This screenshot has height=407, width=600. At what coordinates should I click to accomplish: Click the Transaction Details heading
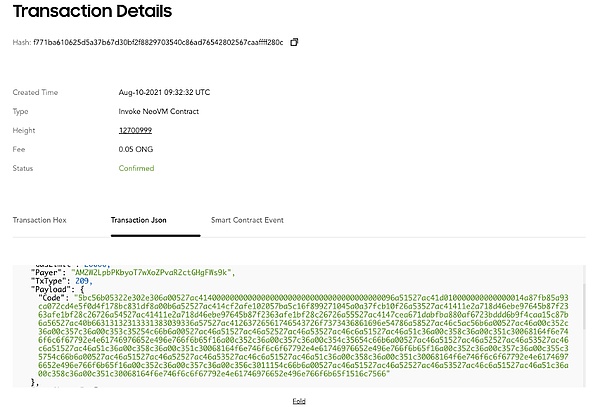pos(92,12)
